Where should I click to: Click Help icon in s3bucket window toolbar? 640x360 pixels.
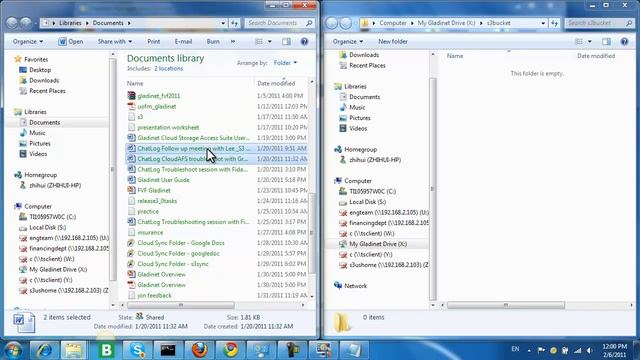[624, 42]
